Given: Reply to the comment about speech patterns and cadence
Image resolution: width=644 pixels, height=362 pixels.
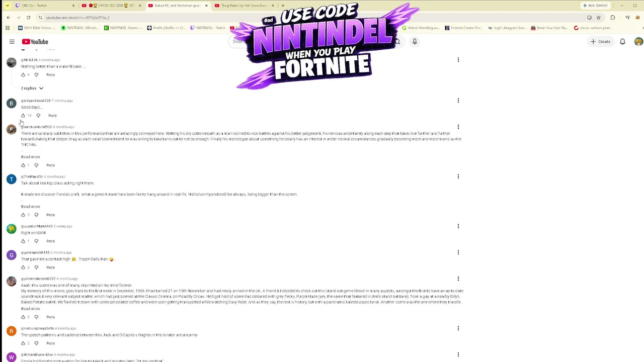Looking at the screenshot, I should (x=50, y=343).
